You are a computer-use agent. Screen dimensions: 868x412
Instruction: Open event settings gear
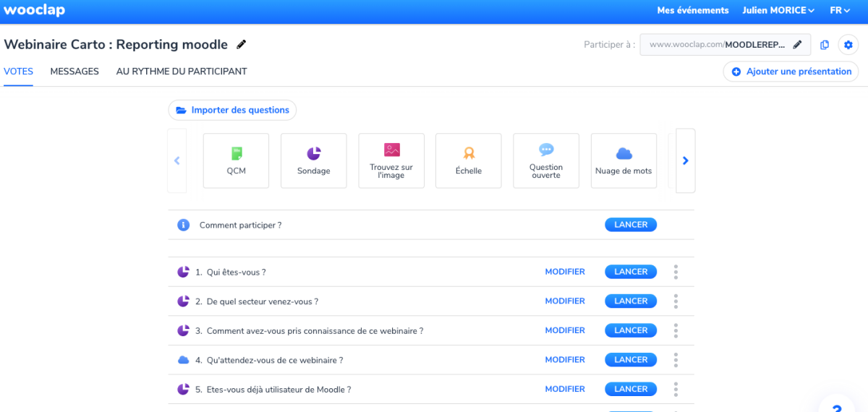[848, 45]
